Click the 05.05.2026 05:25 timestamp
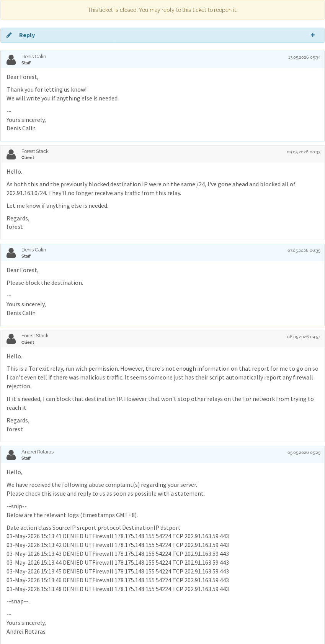The image size is (325, 644). (304, 453)
